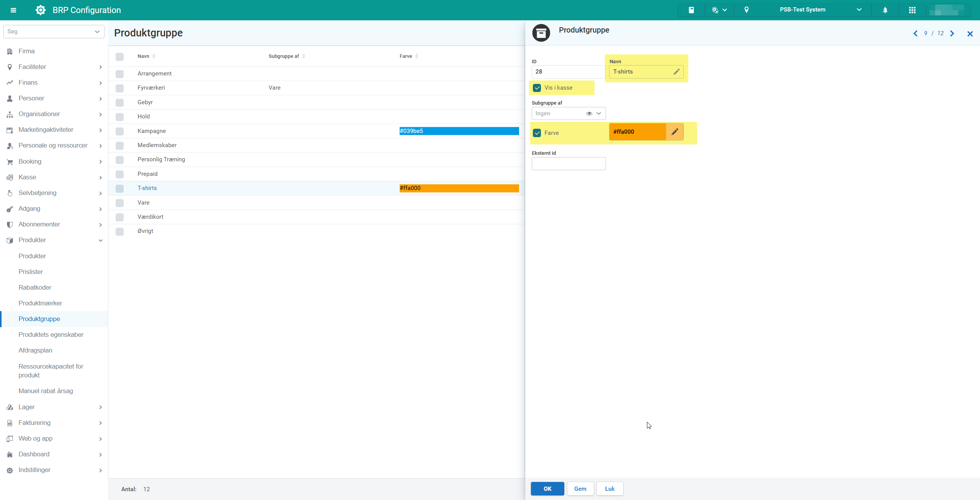Image resolution: width=980 pixels, height=500 pixels.
Task: Click the Navn T-shirts input field
Action: [x=646, y=72]
